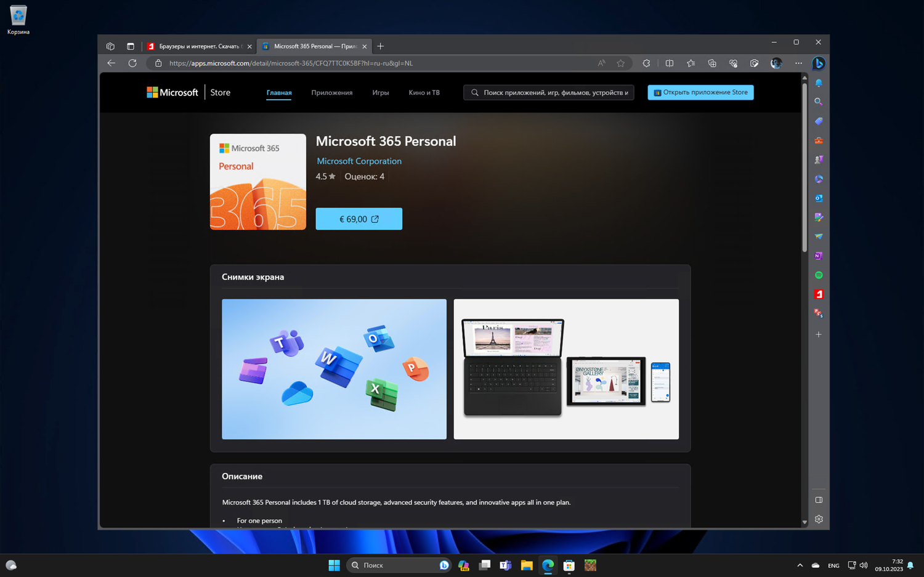Open a new browser tab
The width and height of the screenshot is (924, 577).
click(380, 46)
